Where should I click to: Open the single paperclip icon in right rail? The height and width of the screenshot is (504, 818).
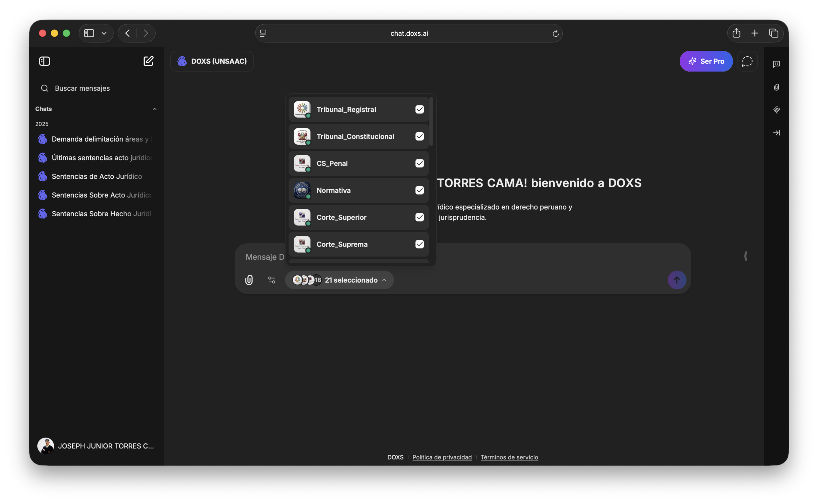pos(776,87)
